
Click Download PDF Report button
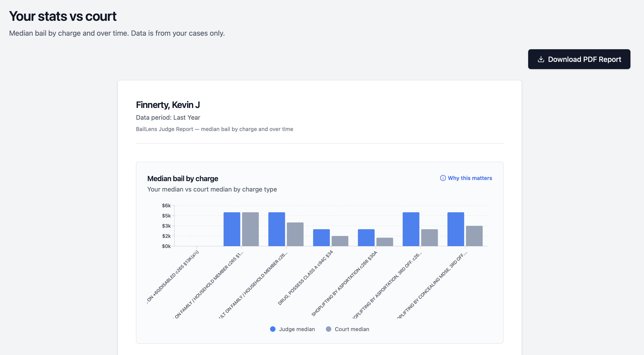coord(579,59)
